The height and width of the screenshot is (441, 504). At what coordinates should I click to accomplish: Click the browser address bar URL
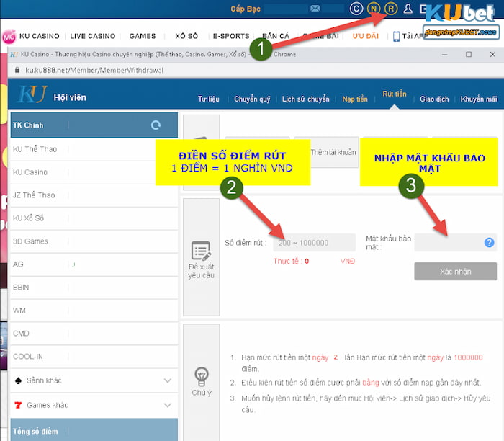pos(94,70)
